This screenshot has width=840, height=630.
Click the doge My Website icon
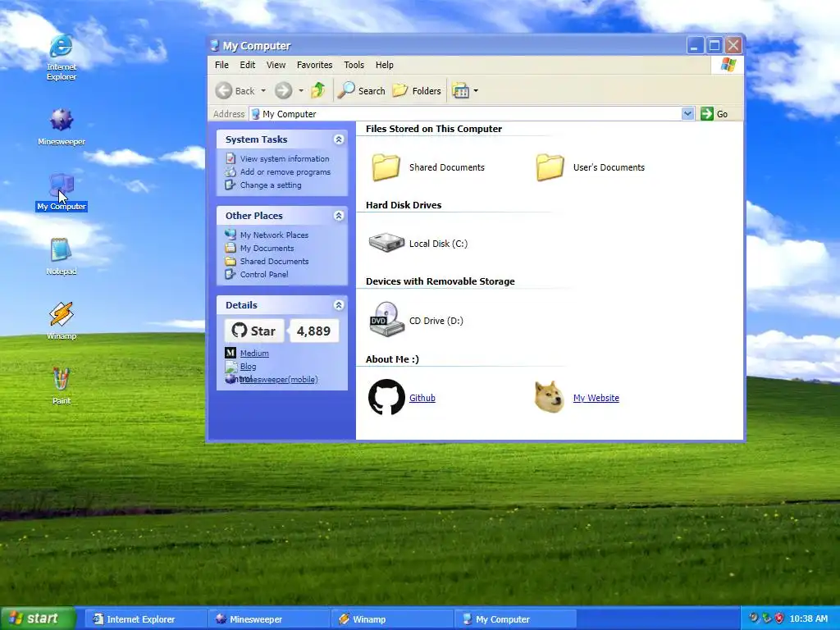point(550,397)
